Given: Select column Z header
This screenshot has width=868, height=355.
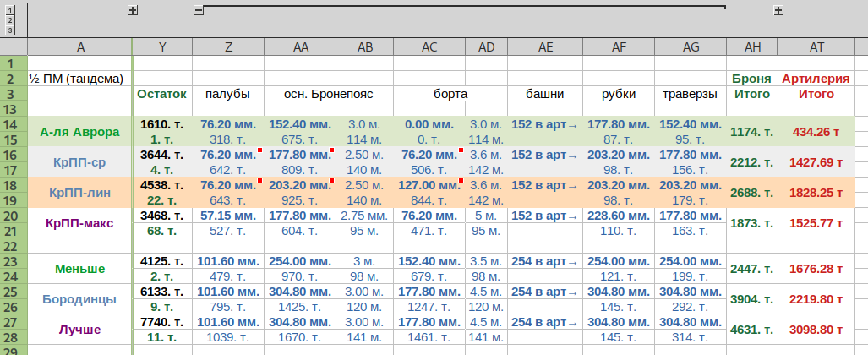Looking at the screenshot, I should [229, 47].
